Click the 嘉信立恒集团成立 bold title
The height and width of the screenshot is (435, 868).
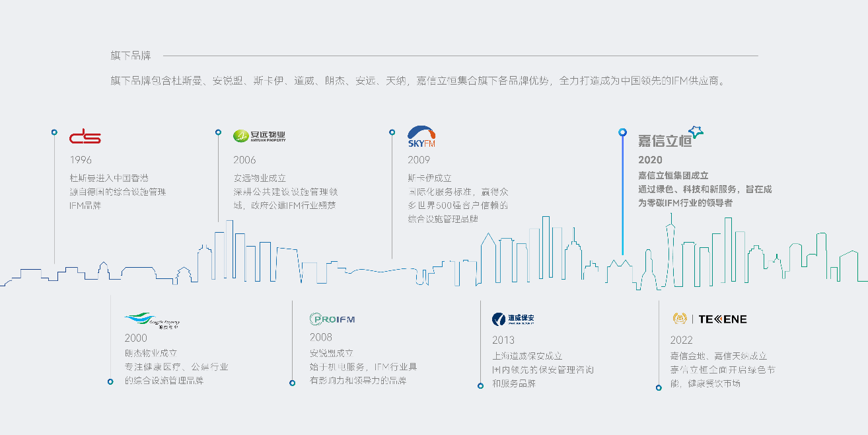tap(673, 176)
